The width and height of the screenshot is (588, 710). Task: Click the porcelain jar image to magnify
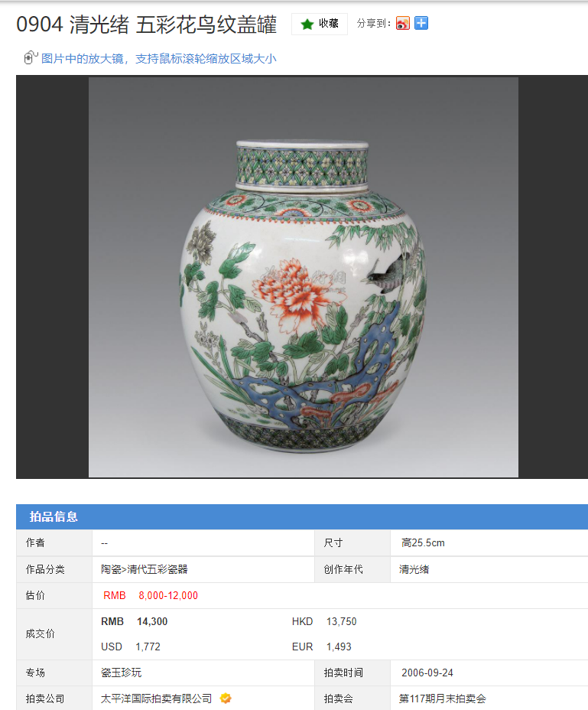pos(304,277)
